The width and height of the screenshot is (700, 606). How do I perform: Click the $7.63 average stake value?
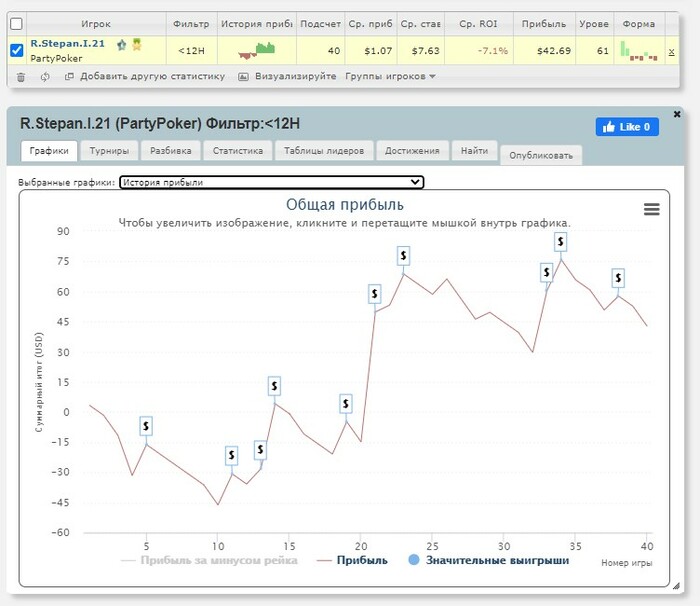(x=425, y=51)
